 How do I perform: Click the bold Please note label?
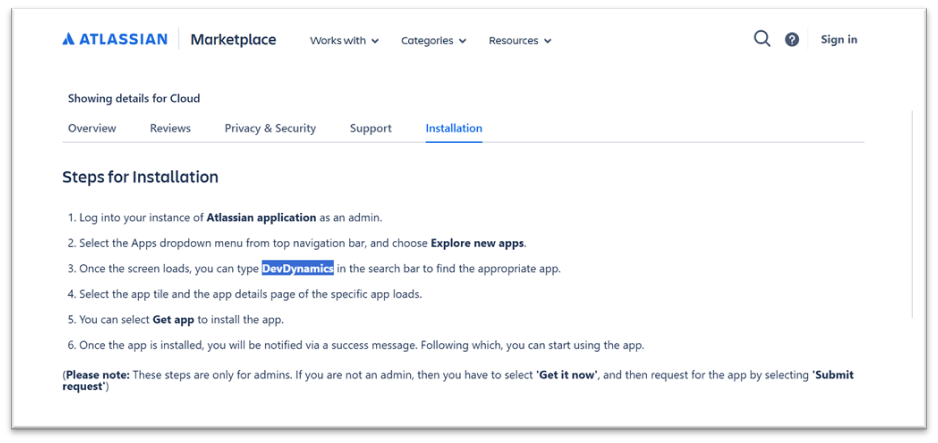point(98,375)
